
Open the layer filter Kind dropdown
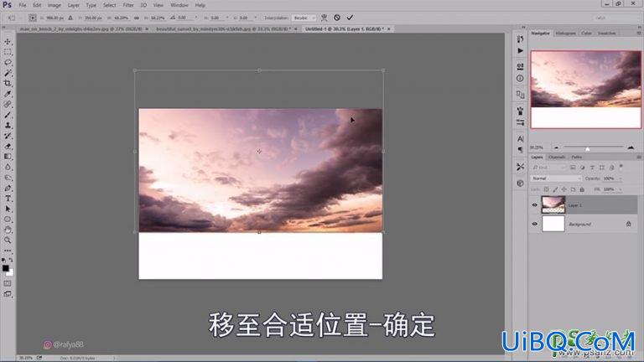click(x=548, y=168)
